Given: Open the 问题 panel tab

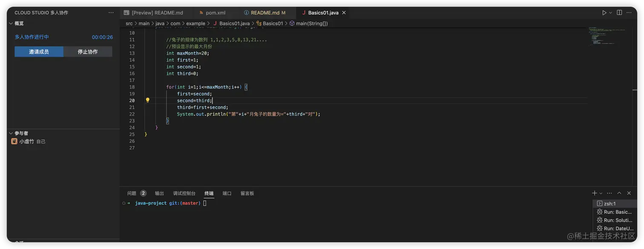Looking at the screenshot, I should pyautogui.click(x=132, y=193).
